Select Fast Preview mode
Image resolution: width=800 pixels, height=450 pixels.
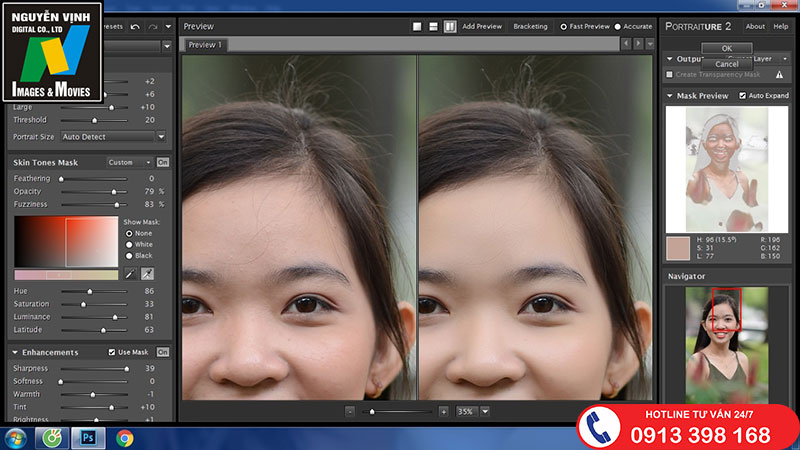point(563,27)
